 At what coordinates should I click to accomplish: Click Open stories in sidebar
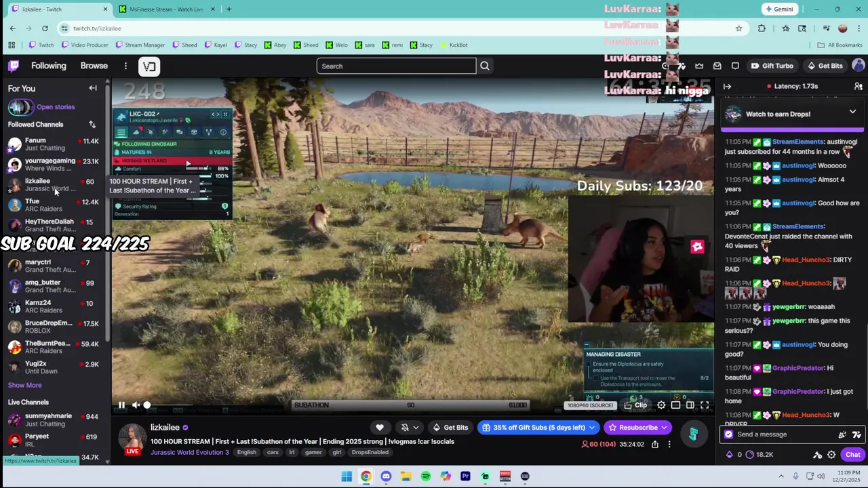(x=56, y=107)
